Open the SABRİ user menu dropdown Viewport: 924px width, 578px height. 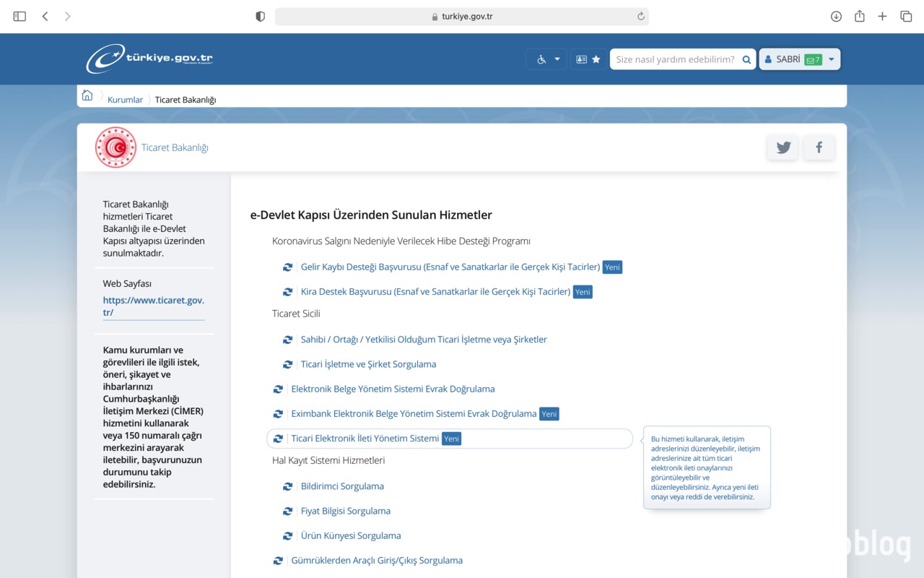800,59
